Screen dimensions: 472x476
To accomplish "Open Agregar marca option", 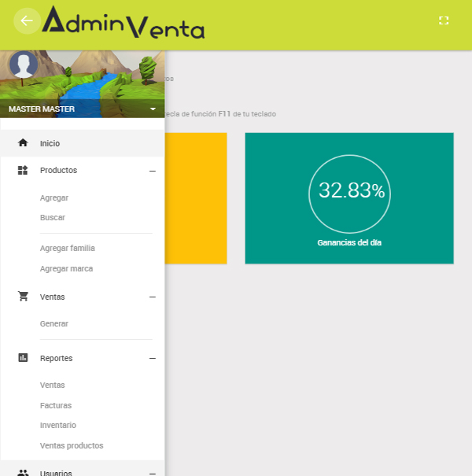I will coord(66,268).
